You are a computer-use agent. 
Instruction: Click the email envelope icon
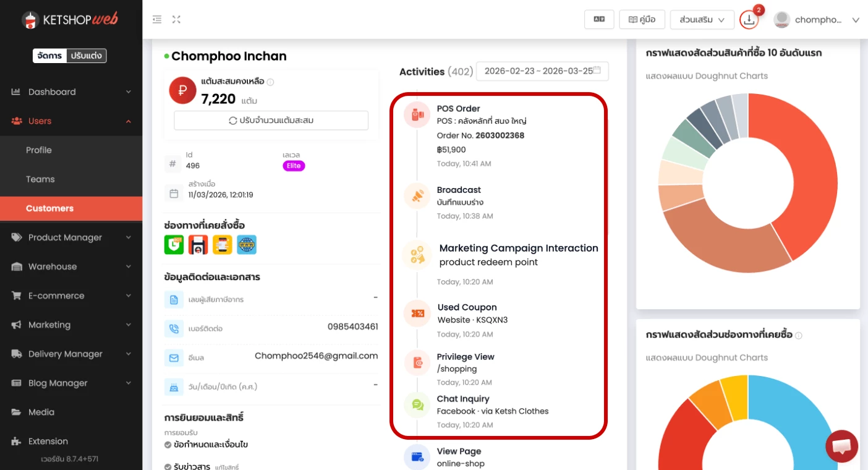tap(174, 357)
